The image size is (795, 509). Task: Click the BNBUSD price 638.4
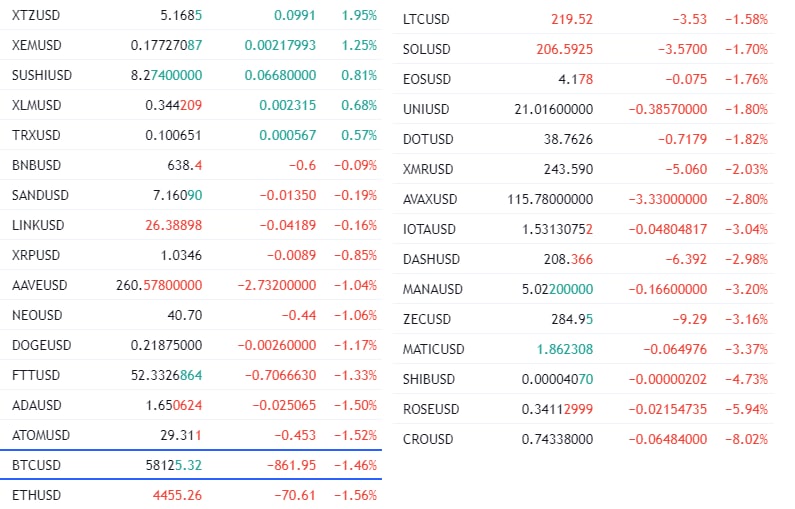(185, 165)
